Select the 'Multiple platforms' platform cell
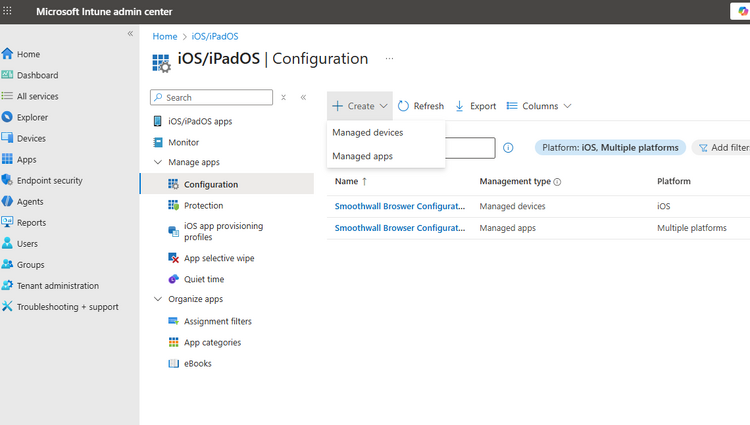 (692, 228)
